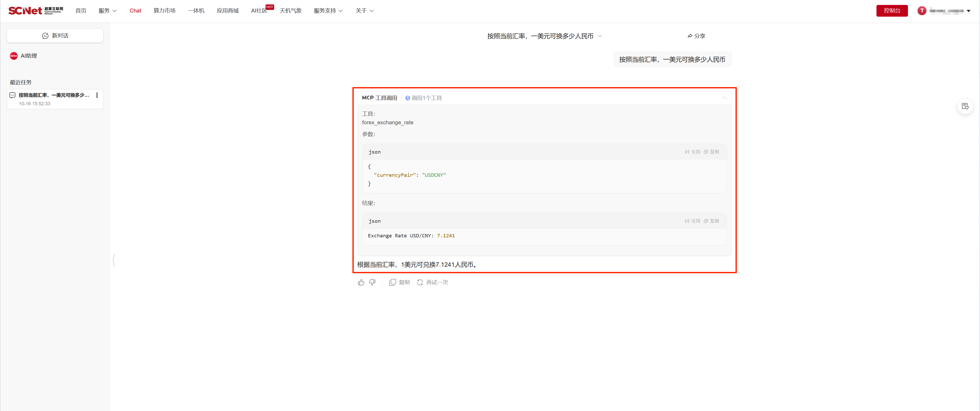
Task: Start a 新对话 new conversation
Action: pyautogui.click(x=55, y=35)
